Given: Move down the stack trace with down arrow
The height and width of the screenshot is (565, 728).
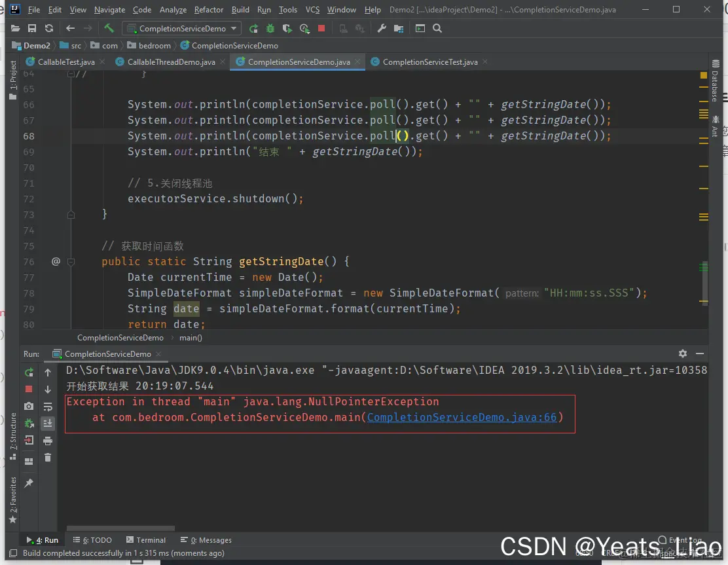Looking at the screenshot, I should coord(48,389).
